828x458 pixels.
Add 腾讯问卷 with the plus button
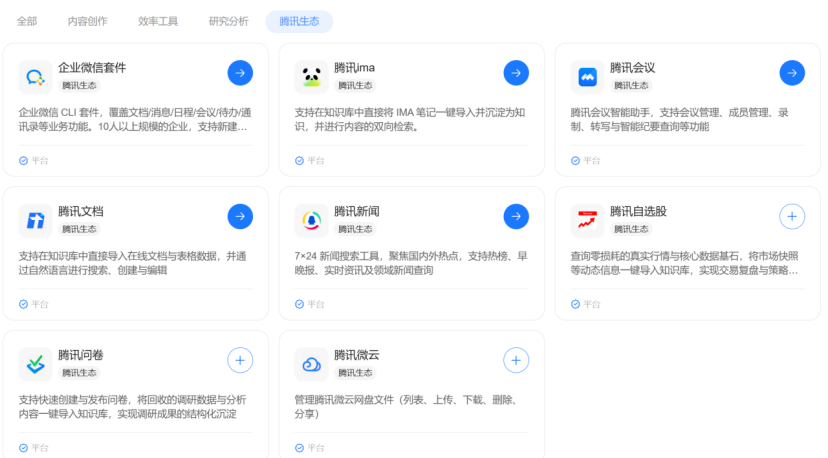(x=240, y=360)
